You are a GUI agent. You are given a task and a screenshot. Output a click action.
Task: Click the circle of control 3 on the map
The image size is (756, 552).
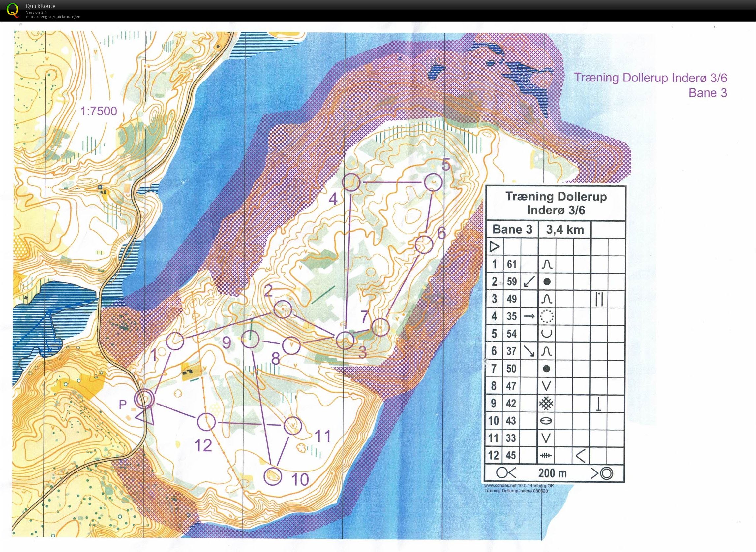345,341
